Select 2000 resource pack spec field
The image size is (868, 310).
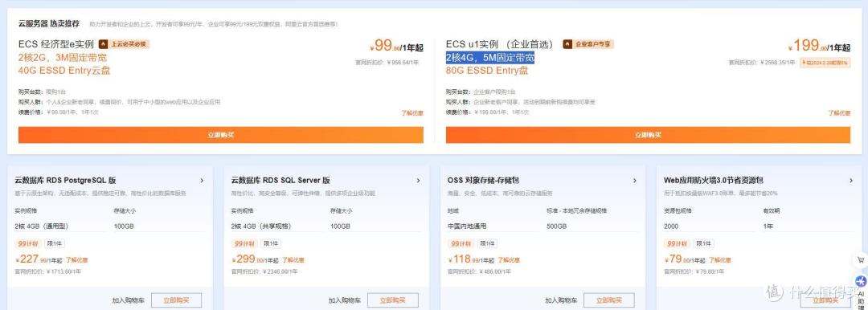(709, 226)
